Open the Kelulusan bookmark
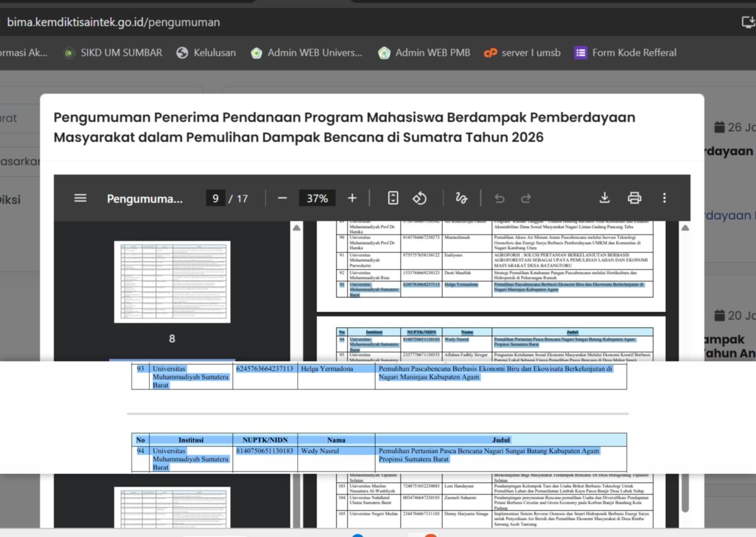The width and height of the screenshot is (756, 537). click(206, 53)
